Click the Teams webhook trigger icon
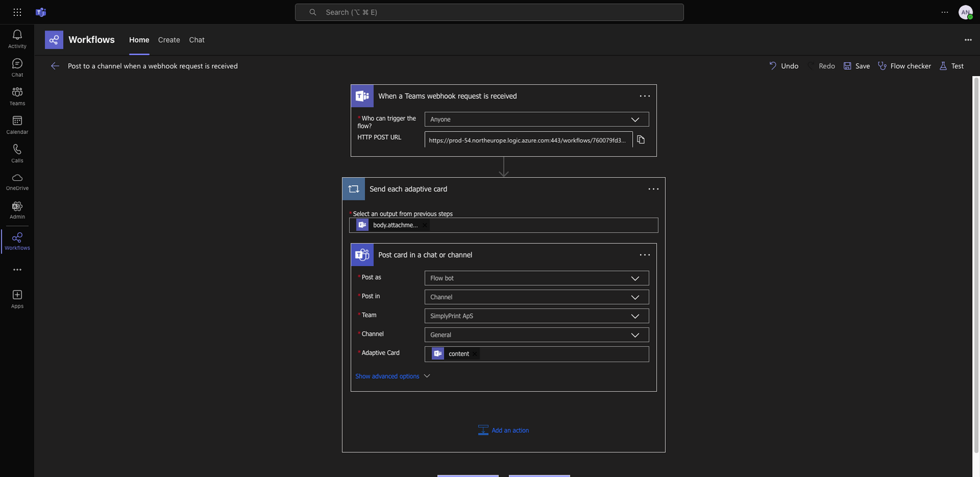This screenshot has height=477, width=980. pos(363,96)
